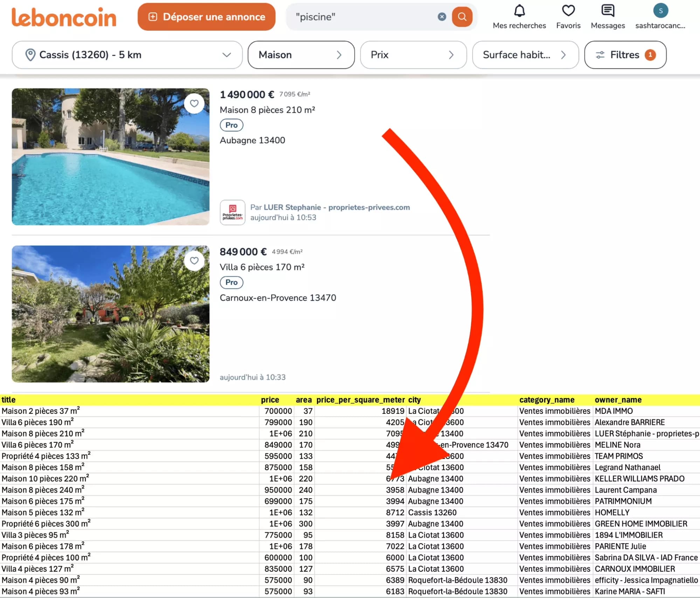Open the sashtarocanc profile avatar
The height and width of the screenshot is (598, 700).
pyautogui.click(x=661, y=11)
